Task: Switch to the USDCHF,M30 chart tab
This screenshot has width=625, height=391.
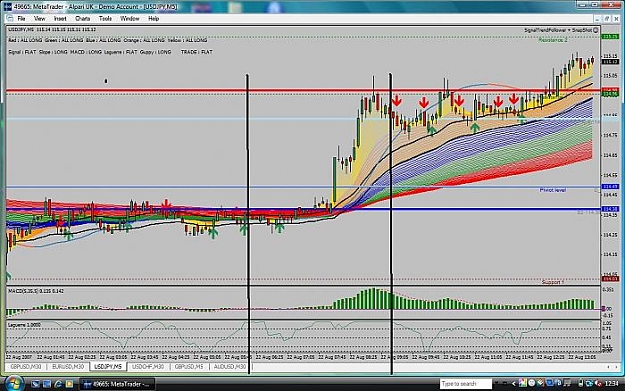Action: (148, 366)
